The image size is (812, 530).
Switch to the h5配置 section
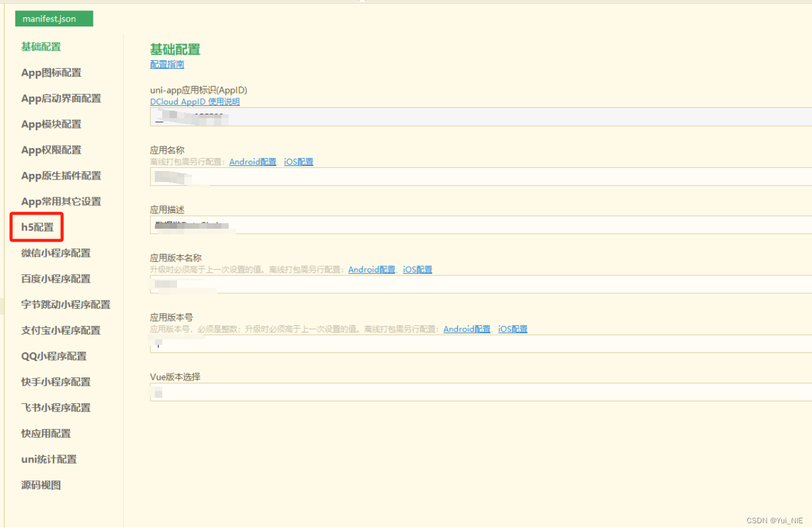[x=36, y=227]
